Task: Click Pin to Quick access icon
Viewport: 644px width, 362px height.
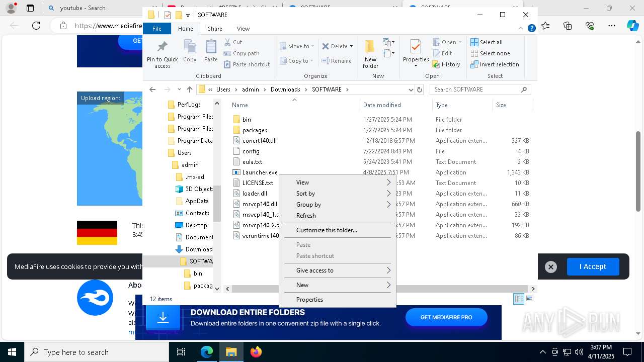Action: tap(162, 54)
